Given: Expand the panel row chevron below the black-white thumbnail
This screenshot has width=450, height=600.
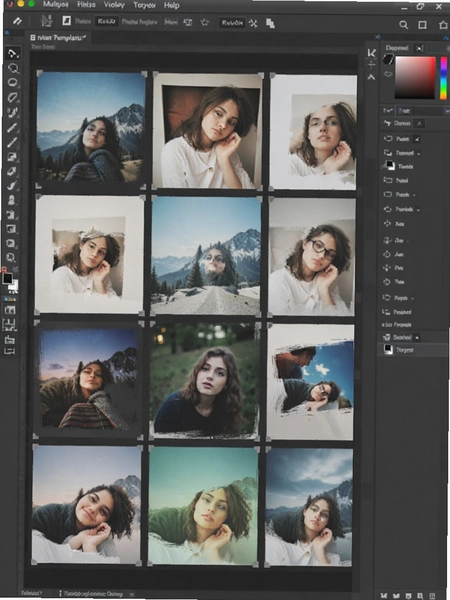Looking at the screenshot, I should point(413,195).
